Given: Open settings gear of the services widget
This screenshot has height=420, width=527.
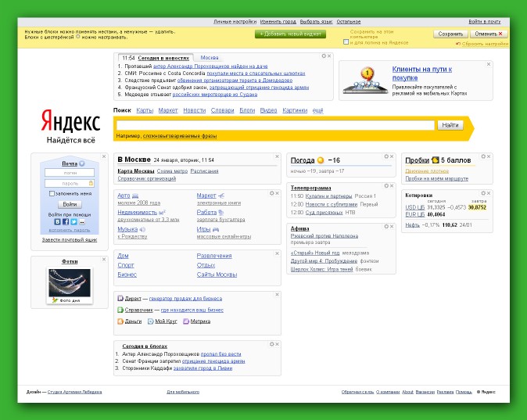Looking at the screenshot, I should pos(271,193).
